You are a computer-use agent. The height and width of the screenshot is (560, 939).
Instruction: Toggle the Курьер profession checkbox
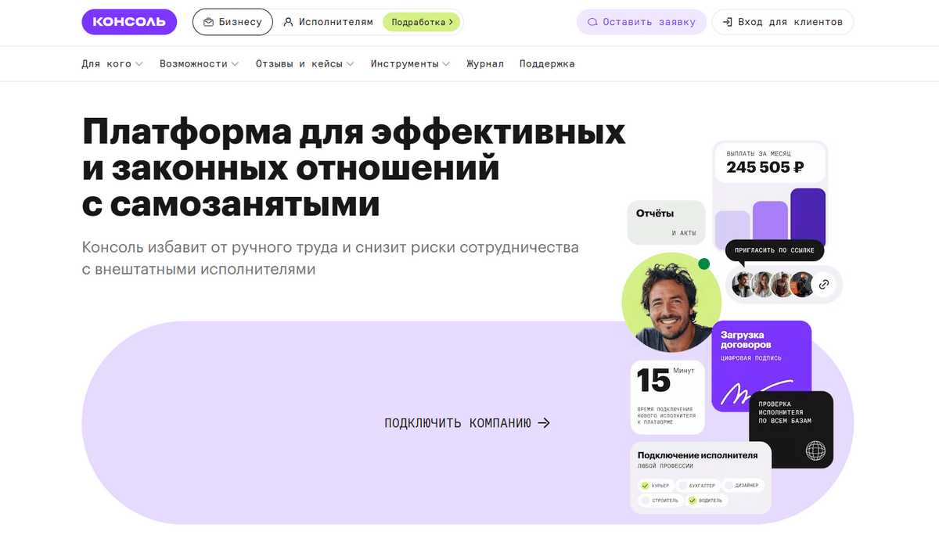[x=645, y=486]
